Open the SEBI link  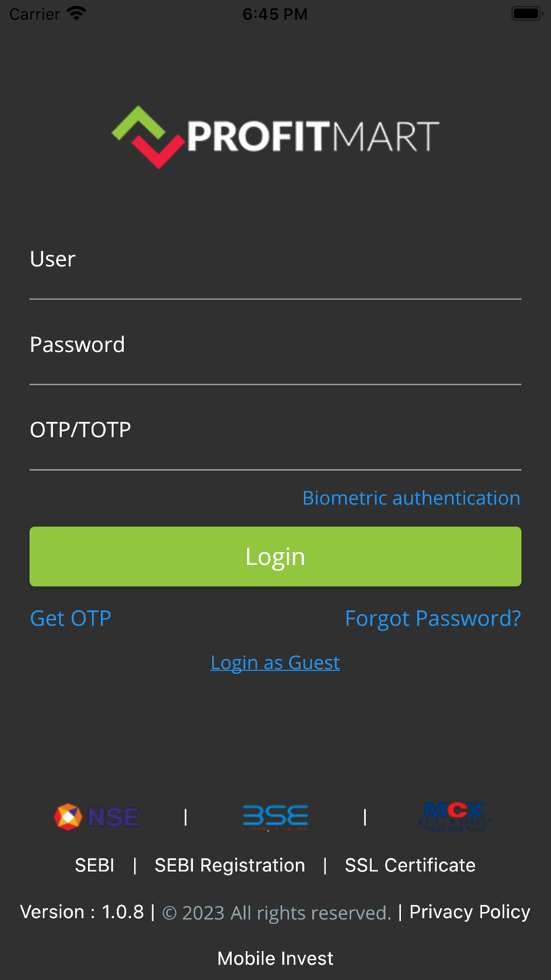pyautogui.click(x=95, y=865)
